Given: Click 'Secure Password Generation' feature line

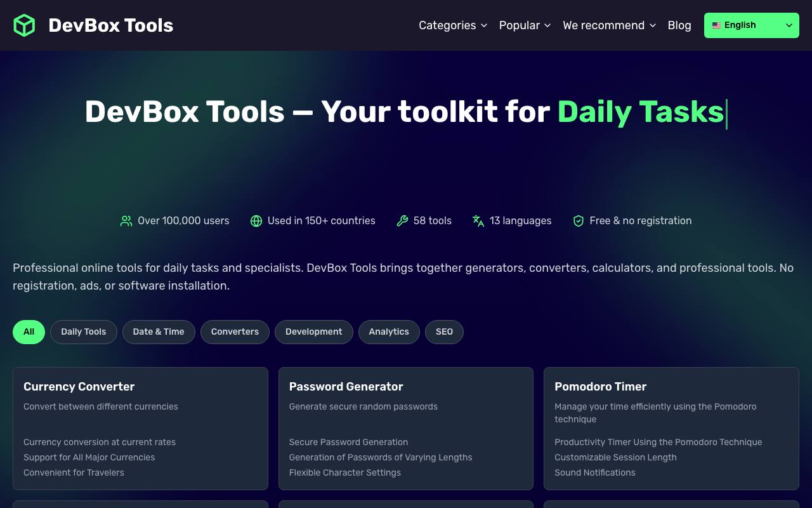Looking at the screenshot, I should tap(349, 442).
